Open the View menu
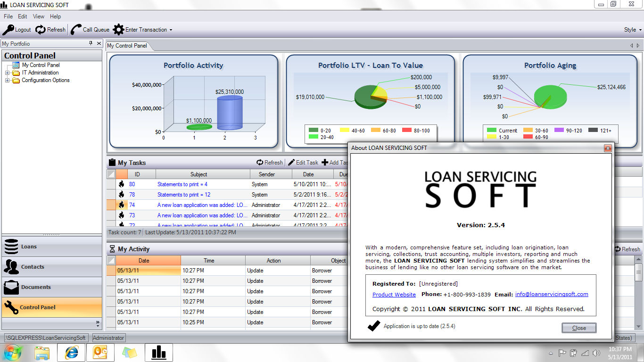 (39, 16)
